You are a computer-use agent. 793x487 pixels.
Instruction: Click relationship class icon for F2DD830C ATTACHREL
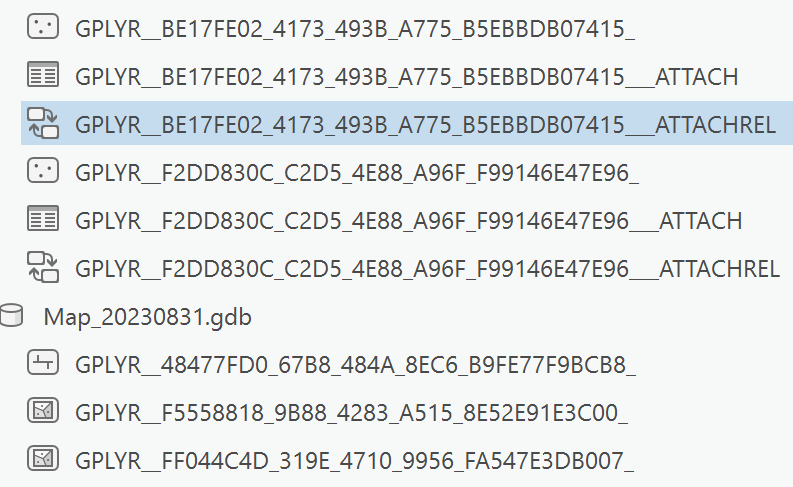point(42,267)
